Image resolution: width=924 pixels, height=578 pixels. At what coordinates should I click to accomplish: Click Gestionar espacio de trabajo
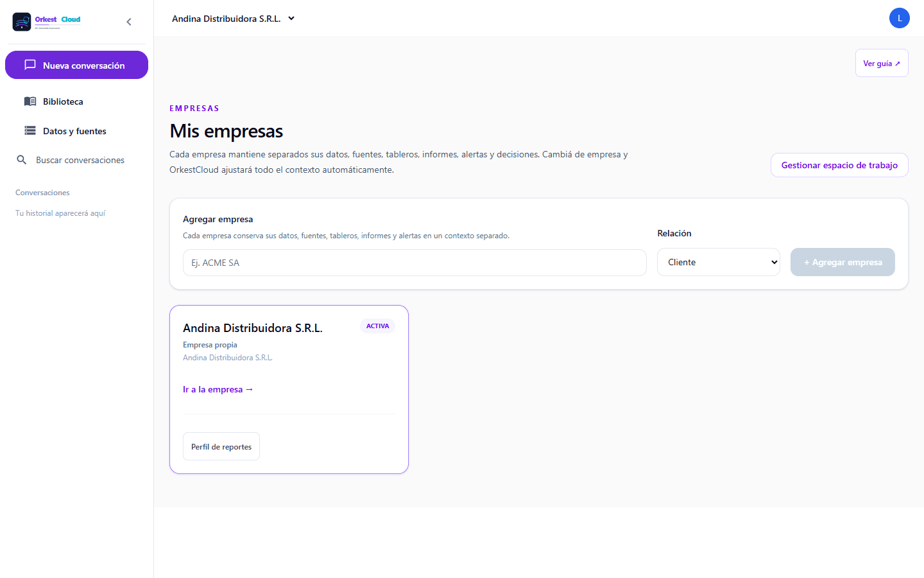pyautogui.click(x=839, y=165)
